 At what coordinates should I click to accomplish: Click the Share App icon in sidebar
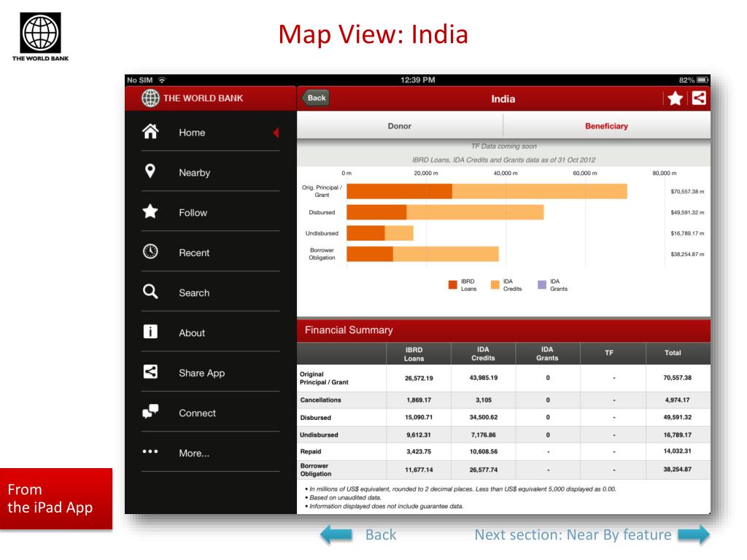(150, 371)
